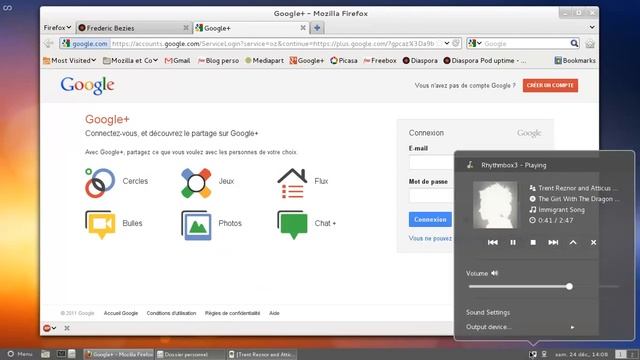
Task: Mute using the Volume speaker icon
Action: 495,273
